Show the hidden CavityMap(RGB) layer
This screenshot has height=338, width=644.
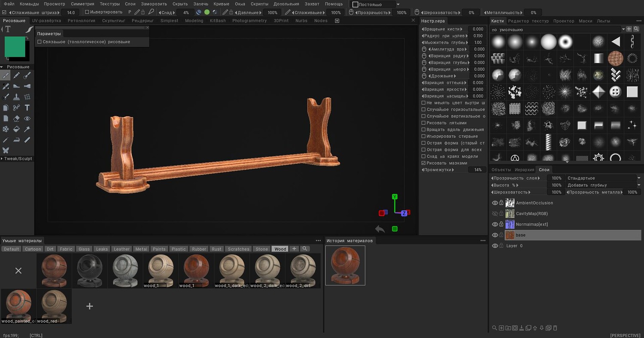pos(495,214)
